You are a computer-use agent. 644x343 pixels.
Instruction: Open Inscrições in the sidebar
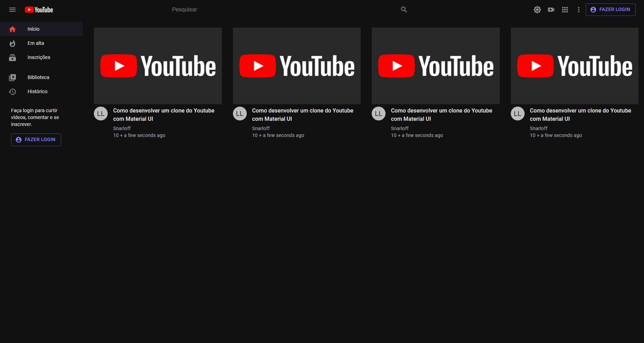41,57
